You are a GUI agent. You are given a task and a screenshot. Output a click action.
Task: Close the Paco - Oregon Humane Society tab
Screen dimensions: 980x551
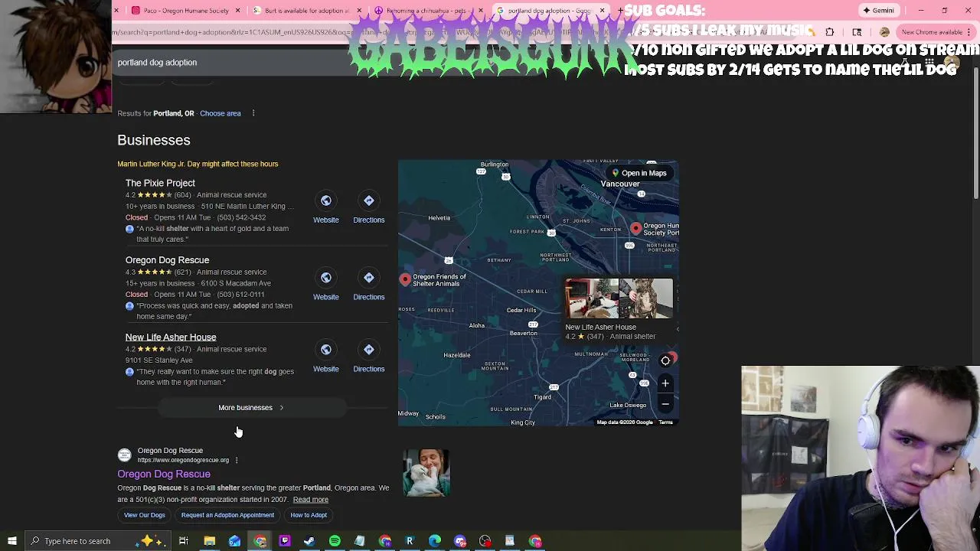pyautogui.click(x=237, y=11)
